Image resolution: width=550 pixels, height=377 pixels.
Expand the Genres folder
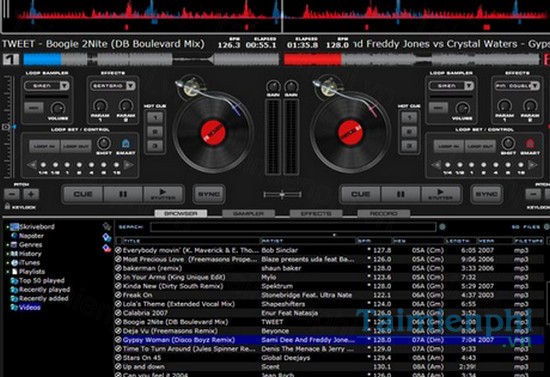tap(7, 244)
